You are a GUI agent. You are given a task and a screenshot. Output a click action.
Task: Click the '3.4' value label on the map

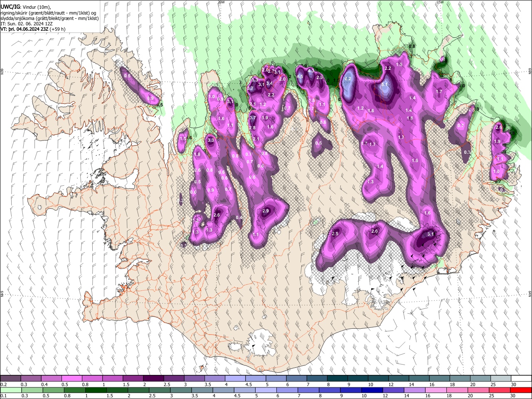[269, 83]
